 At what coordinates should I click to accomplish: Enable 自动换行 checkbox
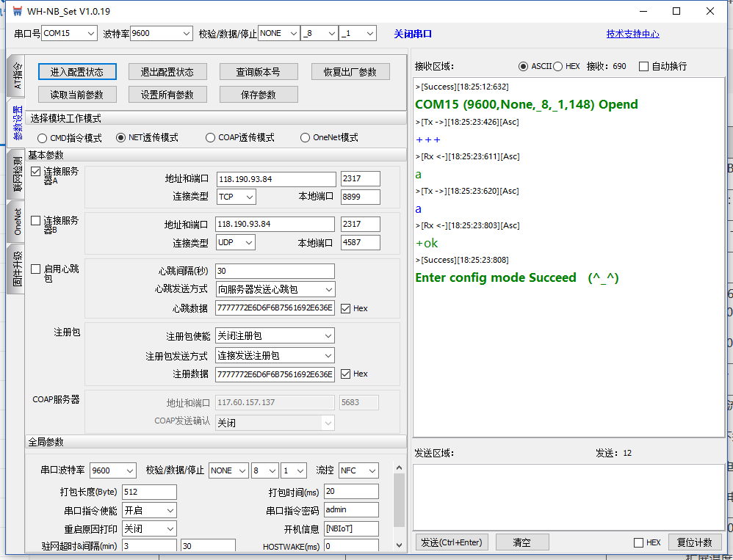tap(643, 66)
